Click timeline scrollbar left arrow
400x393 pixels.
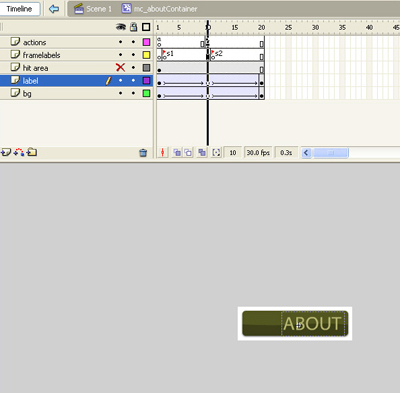306,153
